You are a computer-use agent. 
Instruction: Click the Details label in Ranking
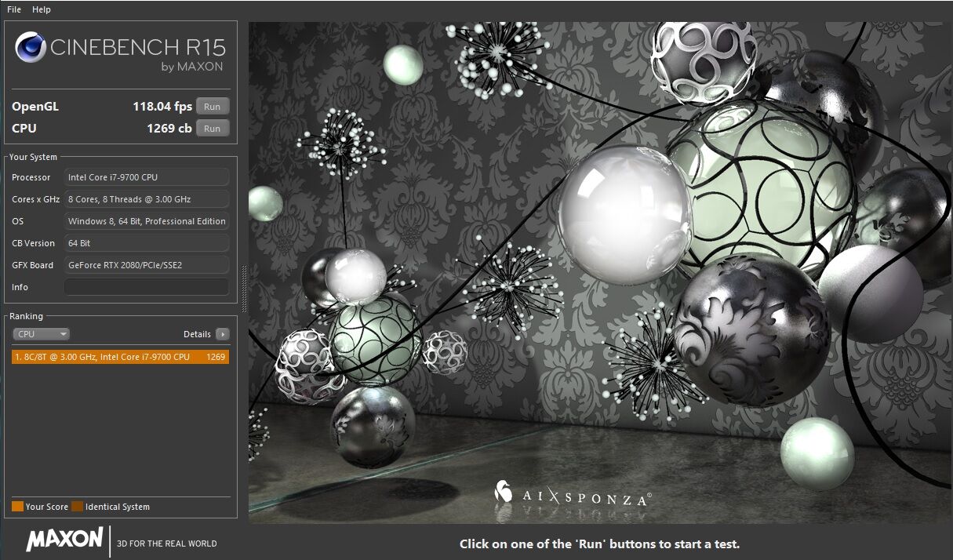point(197,334)
